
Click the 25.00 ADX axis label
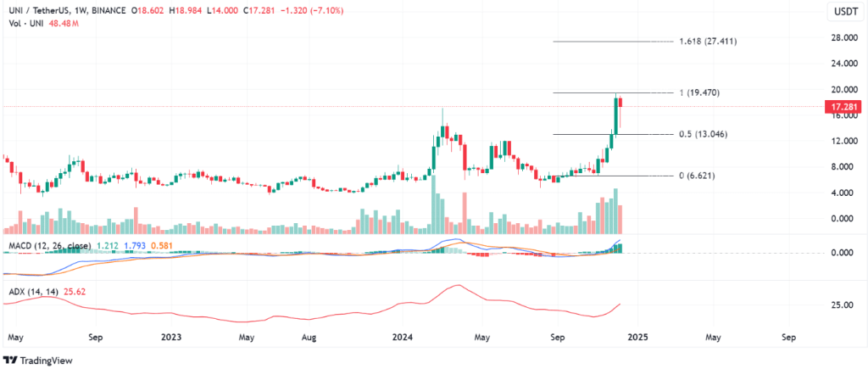point(843,305)
